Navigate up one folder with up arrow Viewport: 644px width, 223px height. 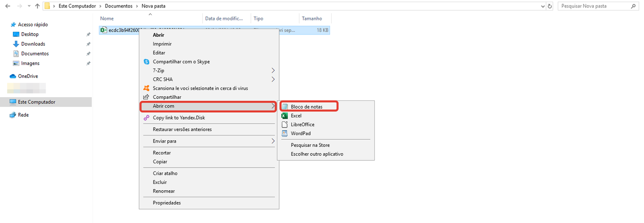point(36,6)
